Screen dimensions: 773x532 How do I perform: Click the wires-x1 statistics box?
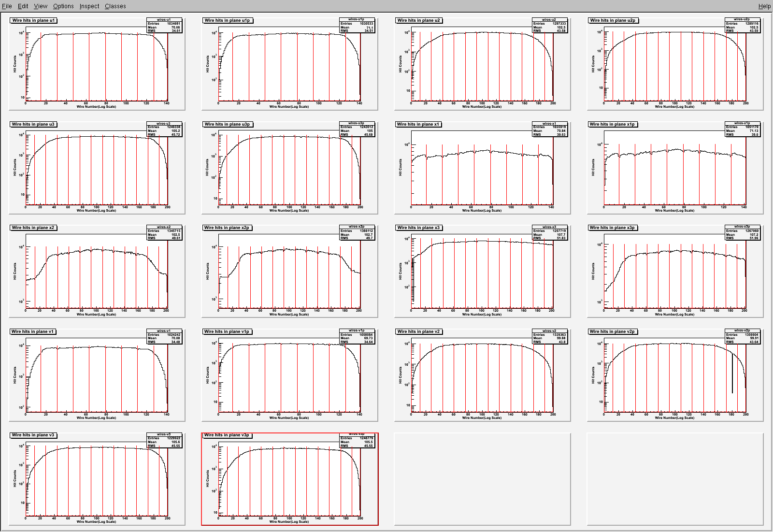tap(549, 129)
